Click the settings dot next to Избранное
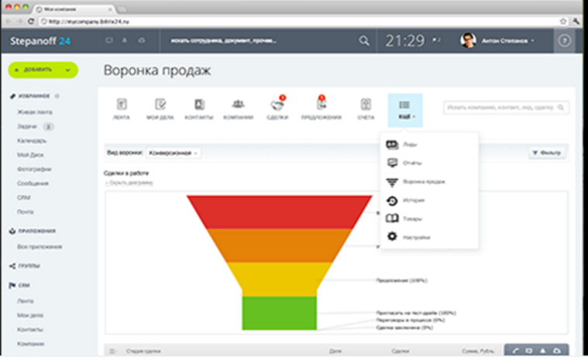The image size is (588, 364). point(57,96)
